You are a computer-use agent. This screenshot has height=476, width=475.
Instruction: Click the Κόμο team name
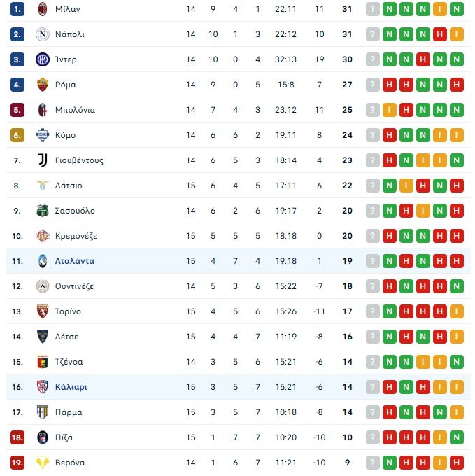click(65, 135)
